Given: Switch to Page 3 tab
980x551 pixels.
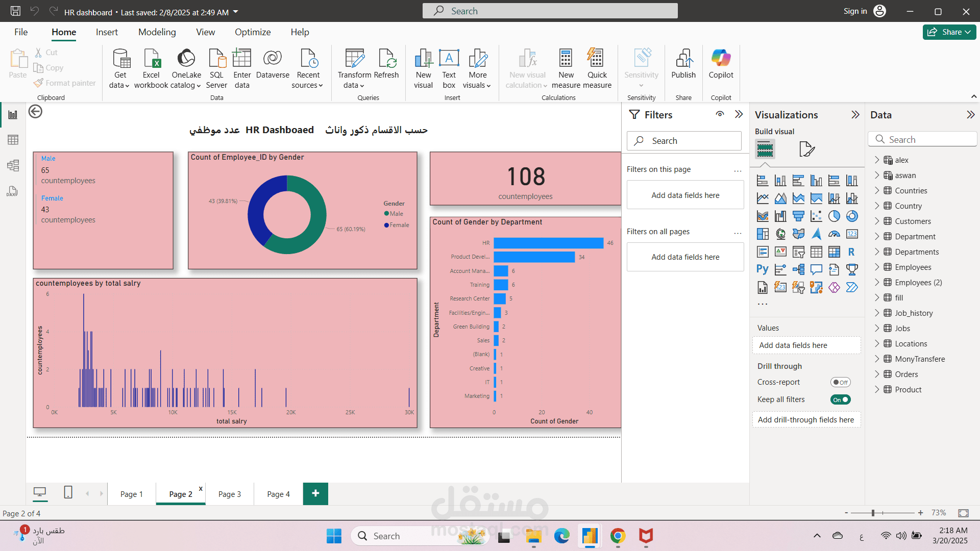Looking at the screenshot, I should tap(229, 494).
